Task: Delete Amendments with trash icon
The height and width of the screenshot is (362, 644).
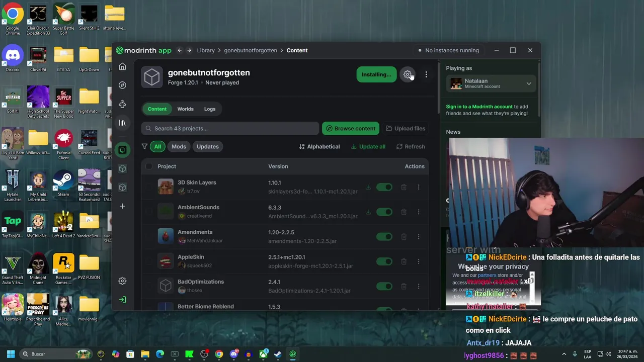Action: [404, 237]
